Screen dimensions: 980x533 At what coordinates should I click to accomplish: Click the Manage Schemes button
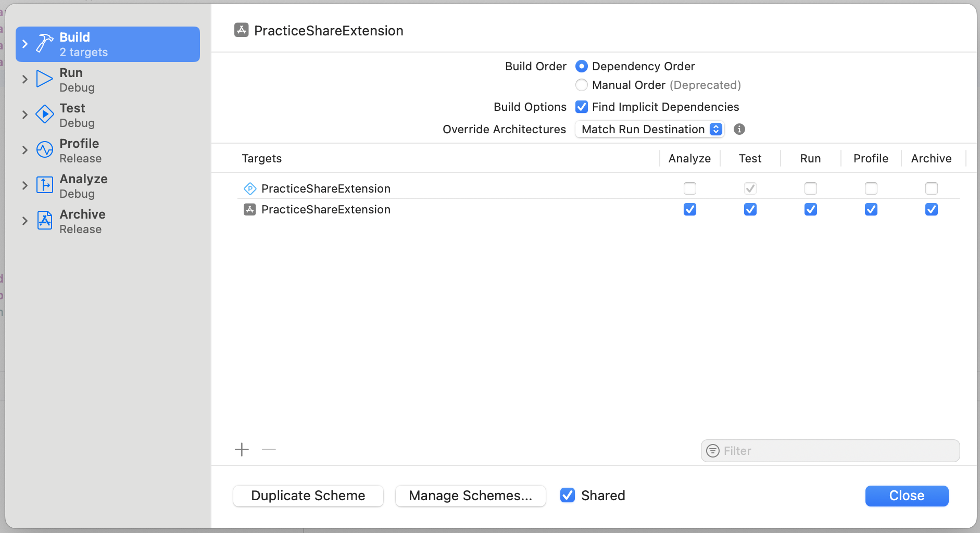[x=470, y=496]
